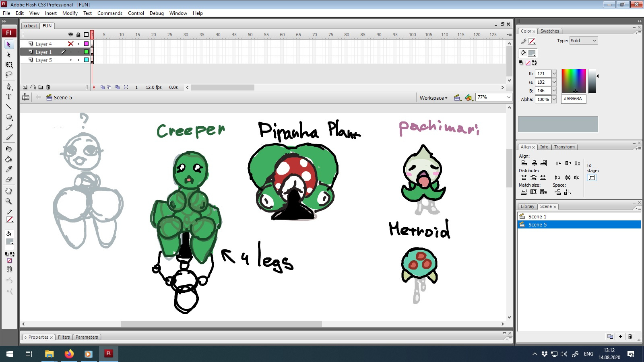The height and width of the screenshot is (362, 644).
Task: Insert a new layer folder
Action: point(41,87)
